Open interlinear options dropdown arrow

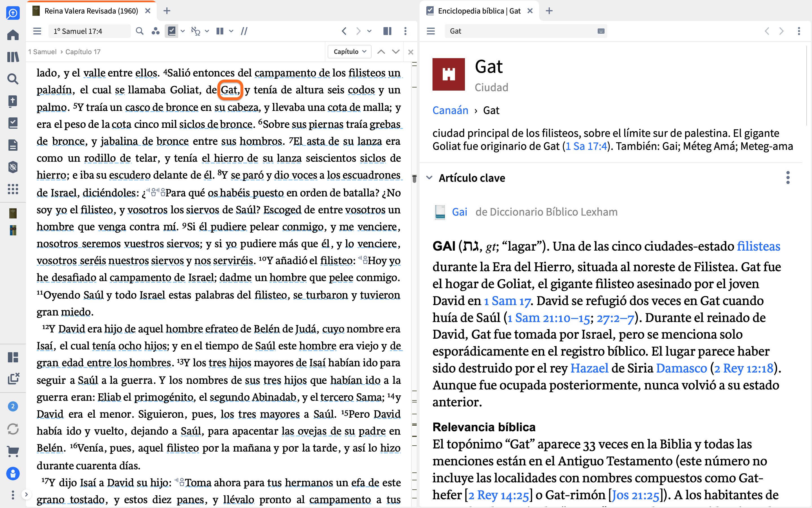coord(207,31)
